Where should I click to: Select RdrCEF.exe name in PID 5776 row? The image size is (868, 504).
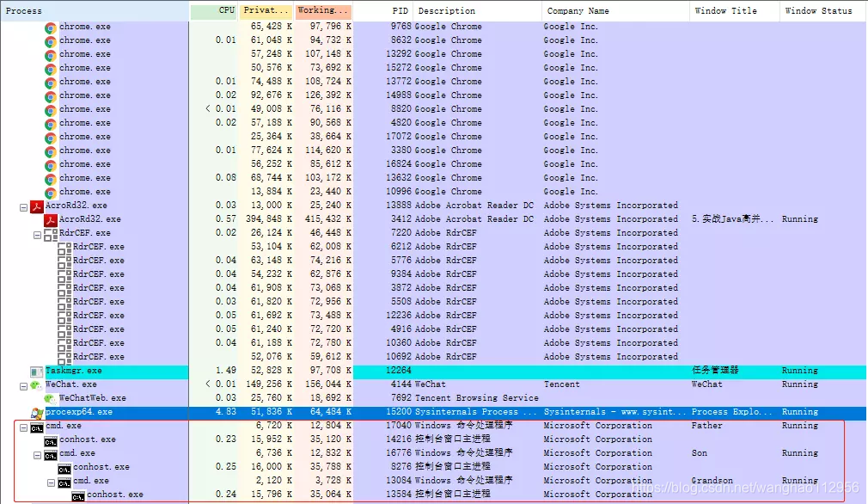(x=99, y=261)
